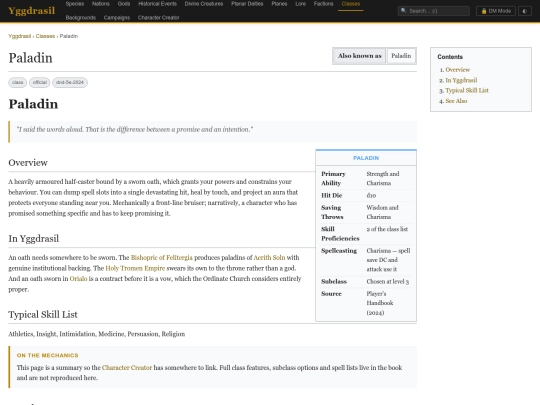
Task: Click the PALADIN infobox header
Action: point(366,158)
